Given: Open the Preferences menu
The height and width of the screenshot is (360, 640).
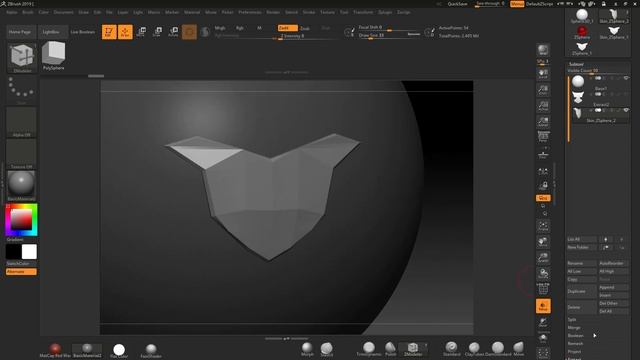Looking at the screenshot, I should pyautogui.click(x=250, y=12).
